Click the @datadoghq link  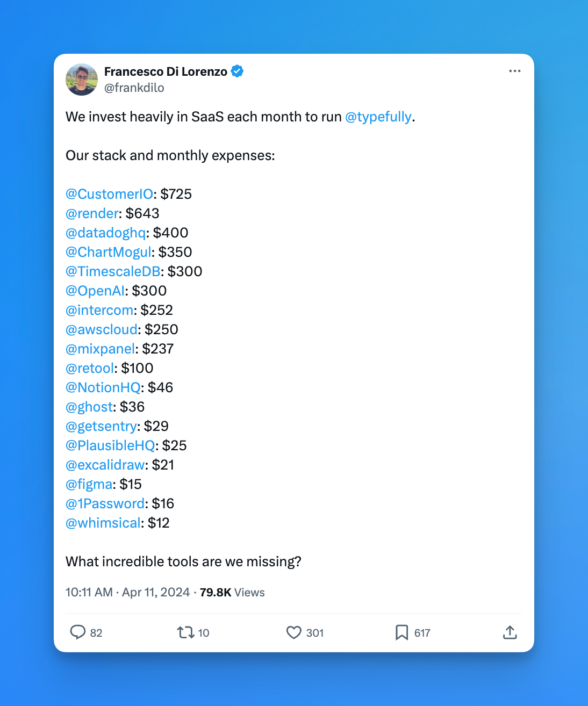click(x=105, y=233)
